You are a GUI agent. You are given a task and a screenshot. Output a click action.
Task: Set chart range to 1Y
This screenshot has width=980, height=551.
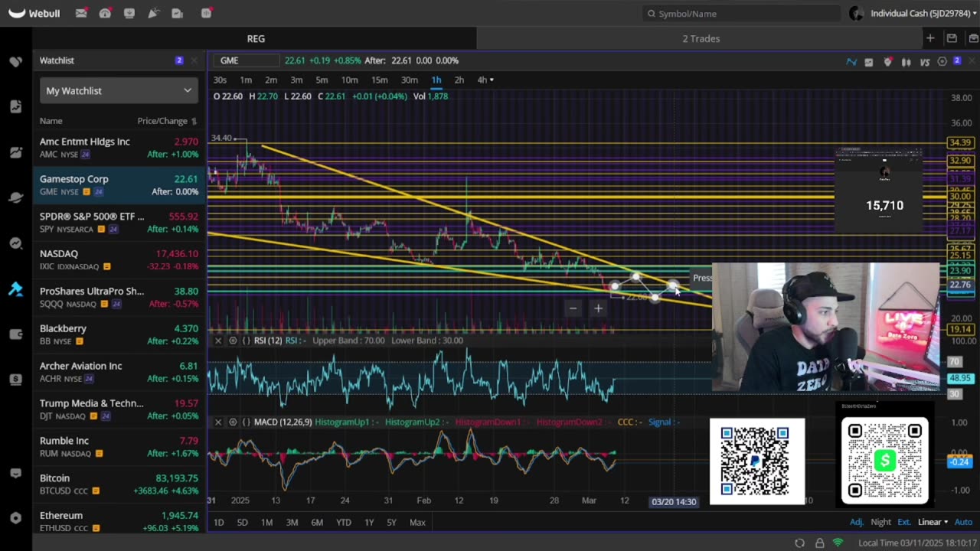tap(369, 522)
